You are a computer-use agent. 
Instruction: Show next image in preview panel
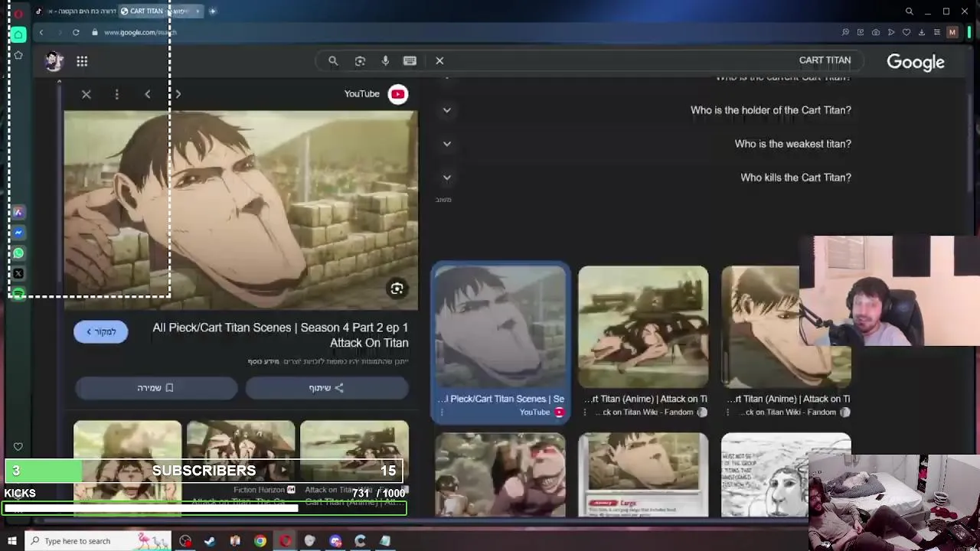tap(178, 94)
